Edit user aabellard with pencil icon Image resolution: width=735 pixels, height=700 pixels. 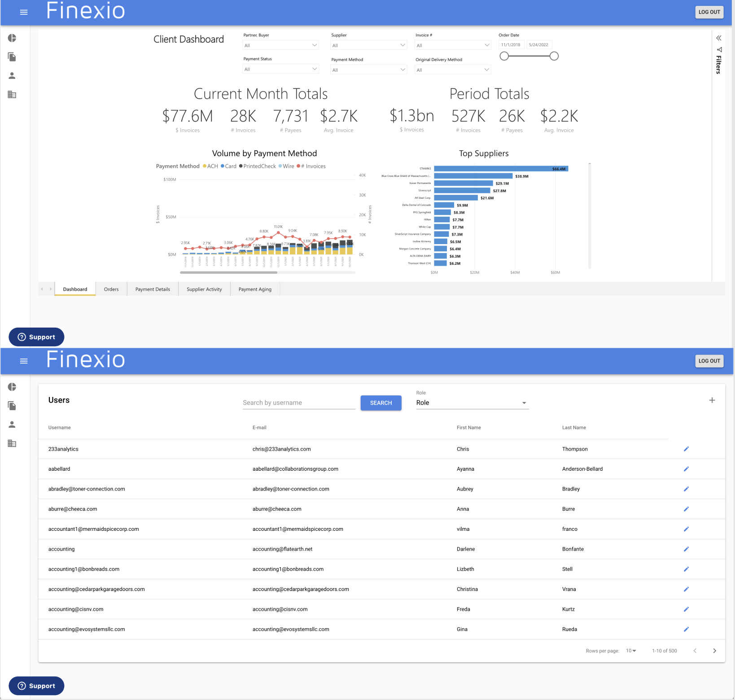(x=686, y=469)
